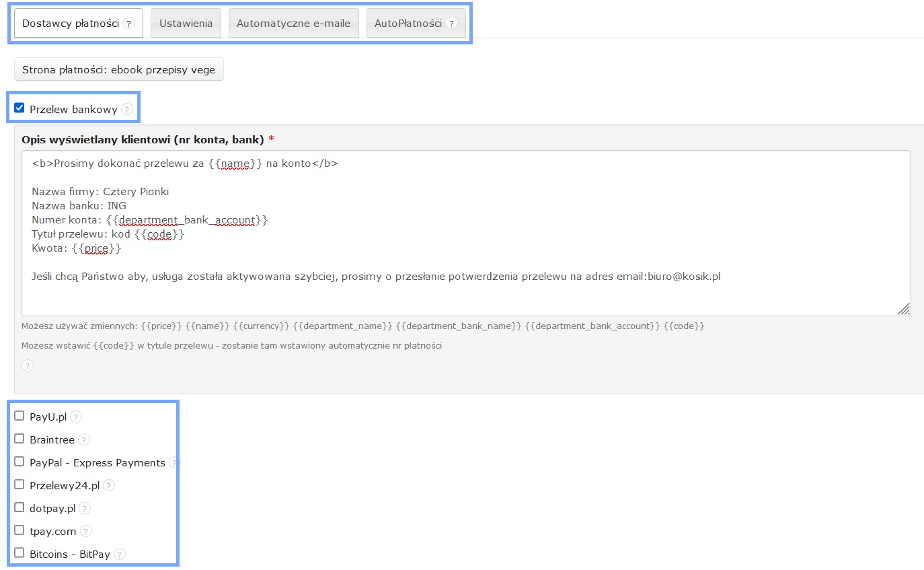Show help for dotpay.pl
Viewport: 924px width, 570px height.
click(85, 509)
